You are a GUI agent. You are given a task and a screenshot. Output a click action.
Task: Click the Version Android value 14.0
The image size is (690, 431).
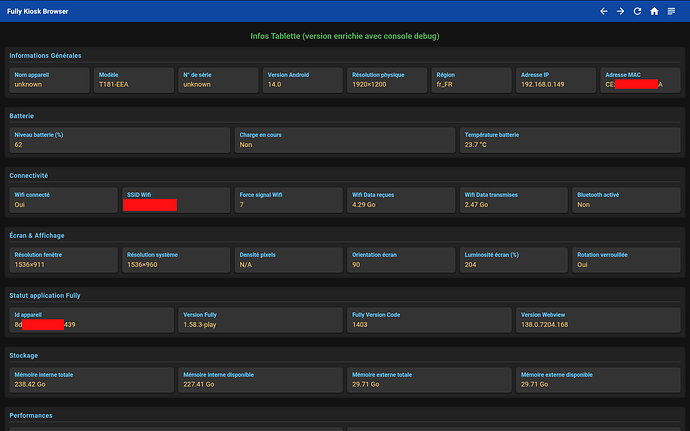(275, 85)
